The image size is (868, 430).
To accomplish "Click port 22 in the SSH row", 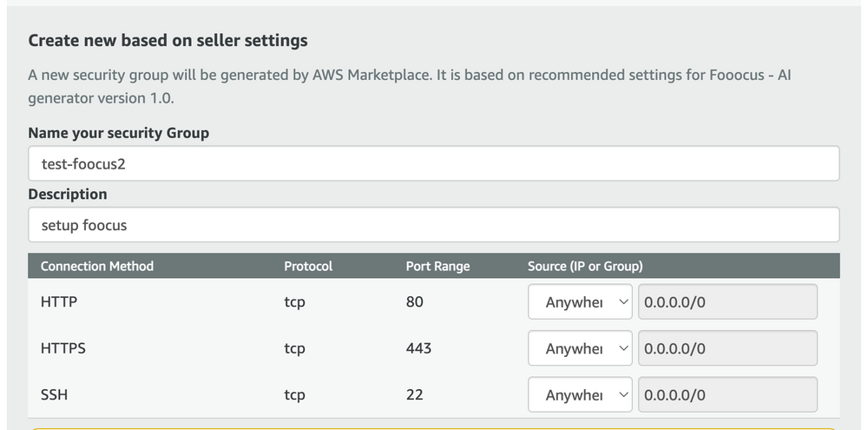I will pos(414,394).
